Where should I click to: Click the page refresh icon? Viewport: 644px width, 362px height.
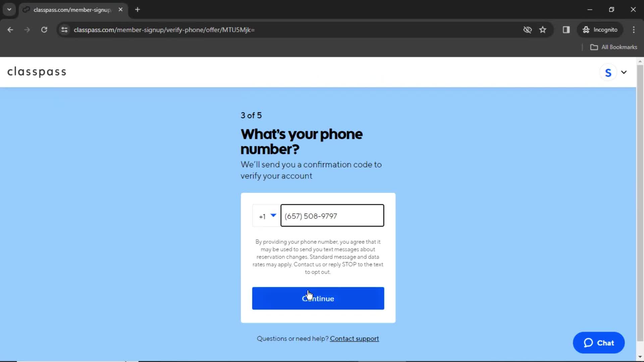[x=44, y=29]
